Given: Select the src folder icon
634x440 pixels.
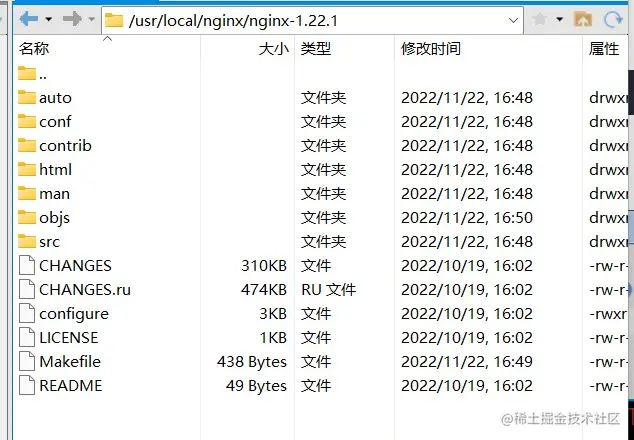Looking at the screenshot, I should (27, 241).
